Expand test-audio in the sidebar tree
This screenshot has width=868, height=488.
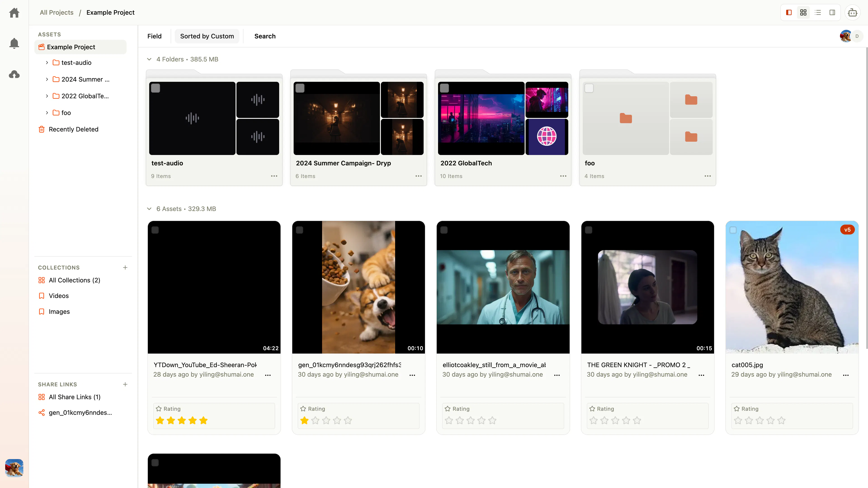coord(47,63)
